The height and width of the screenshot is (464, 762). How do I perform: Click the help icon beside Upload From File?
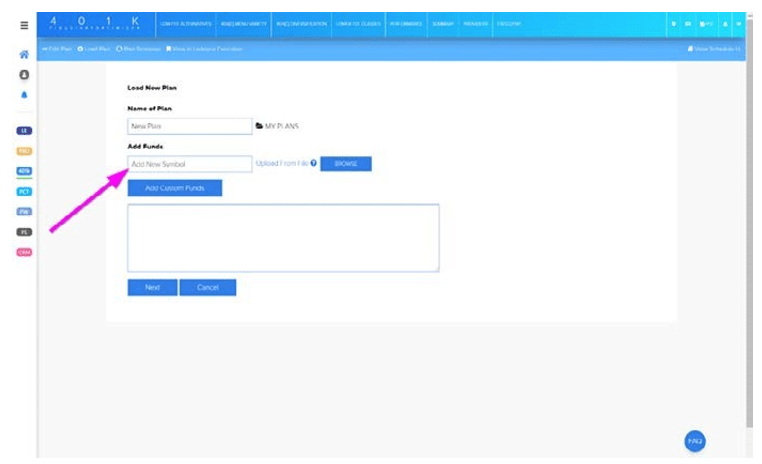pyautogui.click(x=313, y=163)
